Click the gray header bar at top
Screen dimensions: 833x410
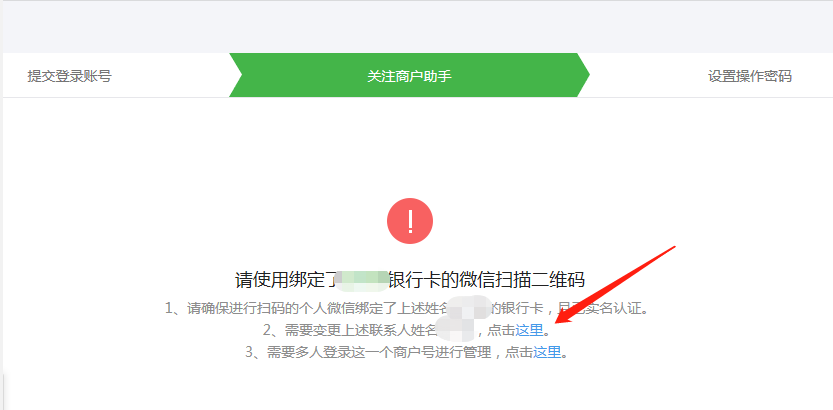click(x=418, y=27)
